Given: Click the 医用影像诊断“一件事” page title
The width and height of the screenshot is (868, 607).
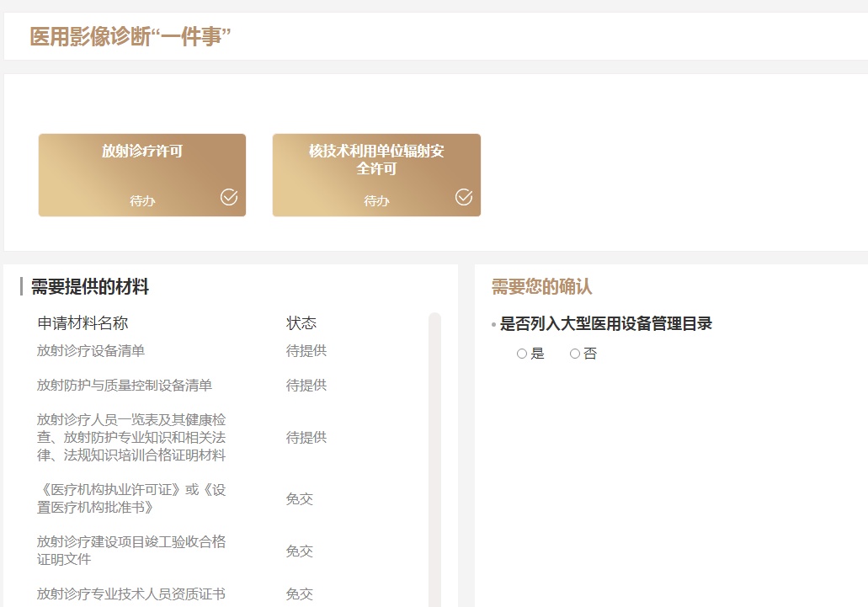Looking at the screenshot, I should pyautogui.click(x=130, y=37).
